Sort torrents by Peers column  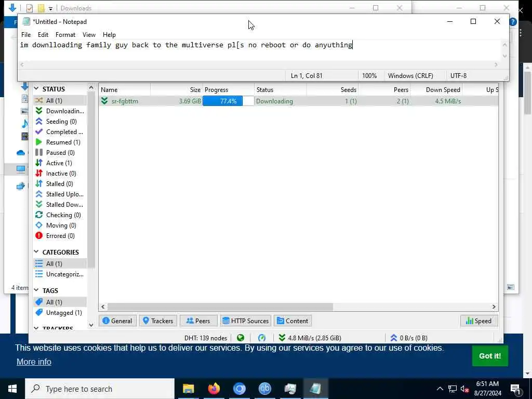tap(384, 89)
